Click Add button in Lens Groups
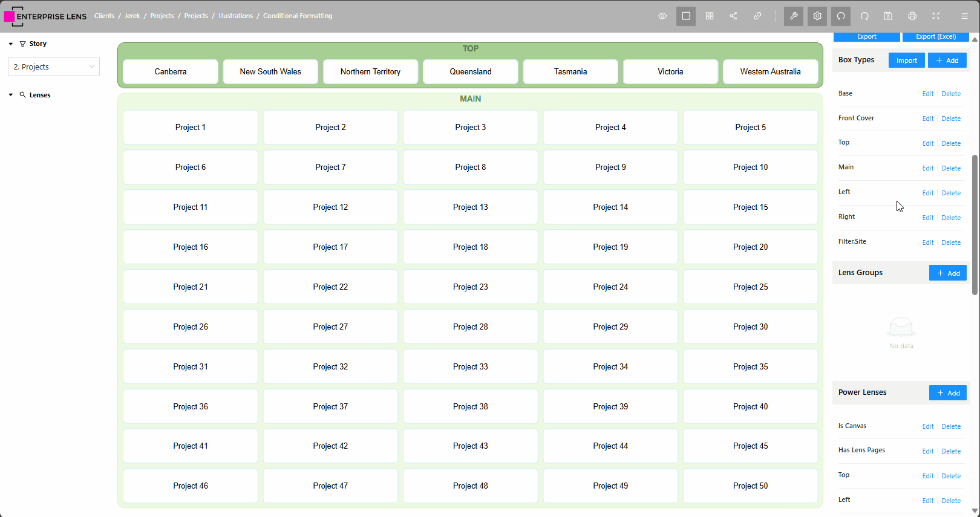Screen dimensions: 980x517 point(947,273)
